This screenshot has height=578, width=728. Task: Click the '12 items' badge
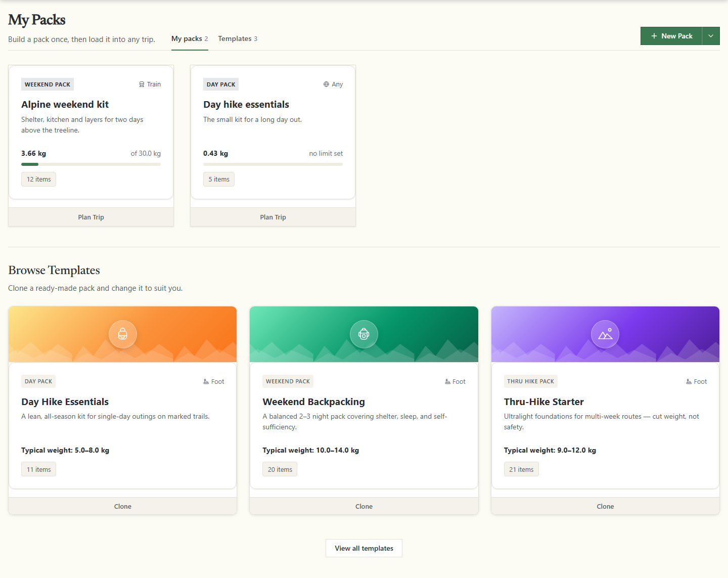point(39,180)
